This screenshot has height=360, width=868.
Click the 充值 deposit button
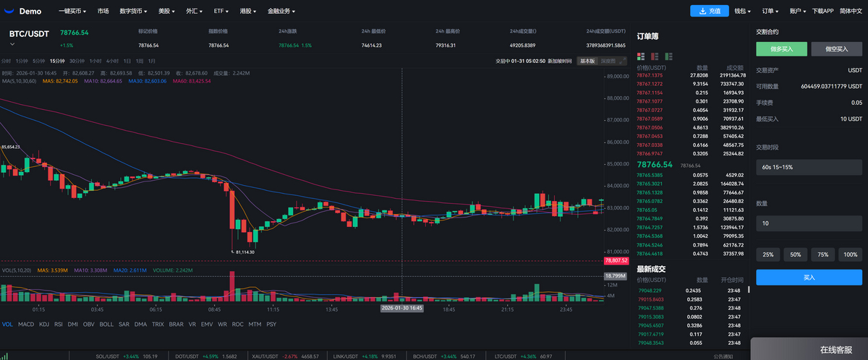(709, 11)
